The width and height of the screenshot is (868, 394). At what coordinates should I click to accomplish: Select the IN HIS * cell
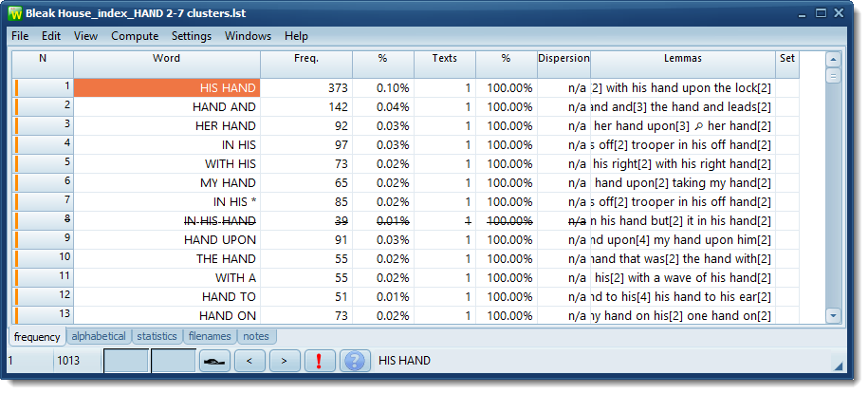coord(167,201)
